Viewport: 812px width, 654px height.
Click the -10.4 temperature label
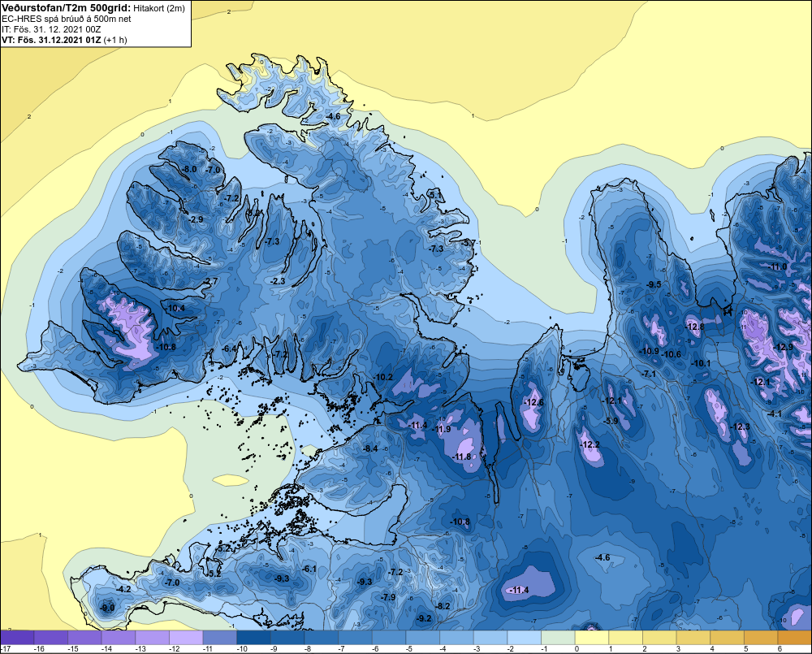click(x=175, y=308)
